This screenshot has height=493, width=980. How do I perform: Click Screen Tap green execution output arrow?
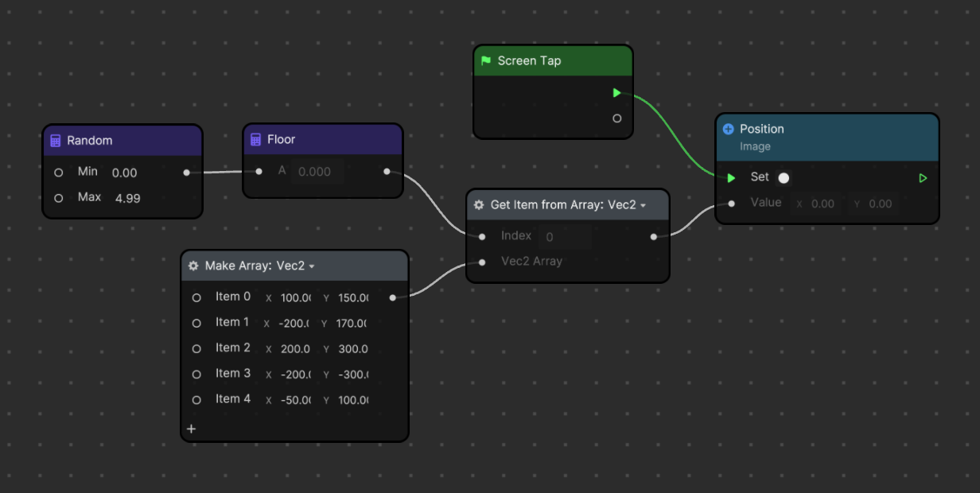617,93
